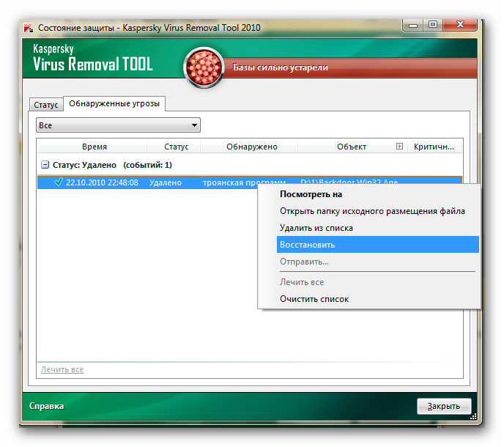
Task: Click the Критичн... column header
Action: [x=433, y=147]
